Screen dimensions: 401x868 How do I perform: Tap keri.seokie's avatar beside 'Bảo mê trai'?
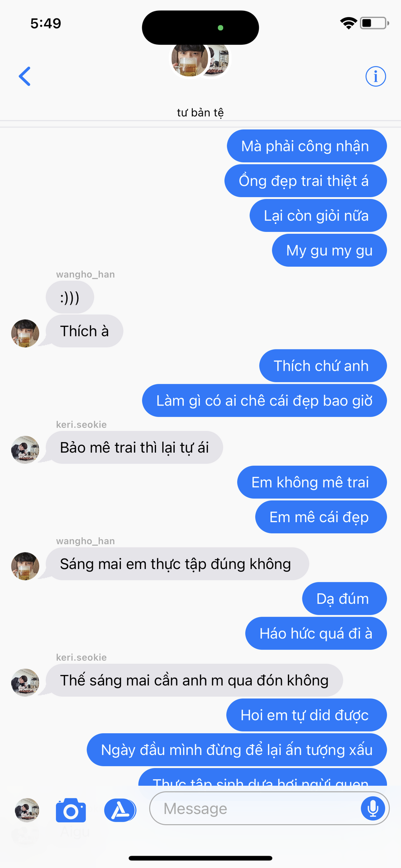25,450
